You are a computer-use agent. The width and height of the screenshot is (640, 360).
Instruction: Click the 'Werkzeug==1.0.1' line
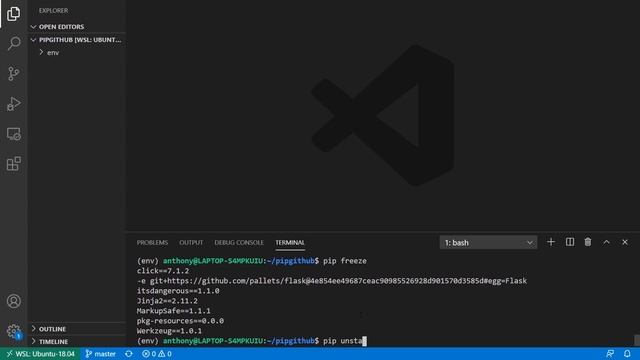[x=169, y=331]
